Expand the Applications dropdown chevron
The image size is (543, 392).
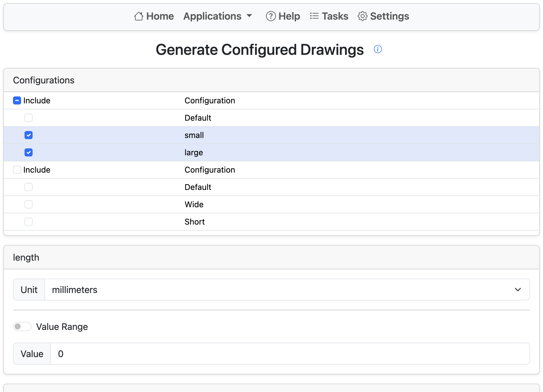click(x=250, y=16)
